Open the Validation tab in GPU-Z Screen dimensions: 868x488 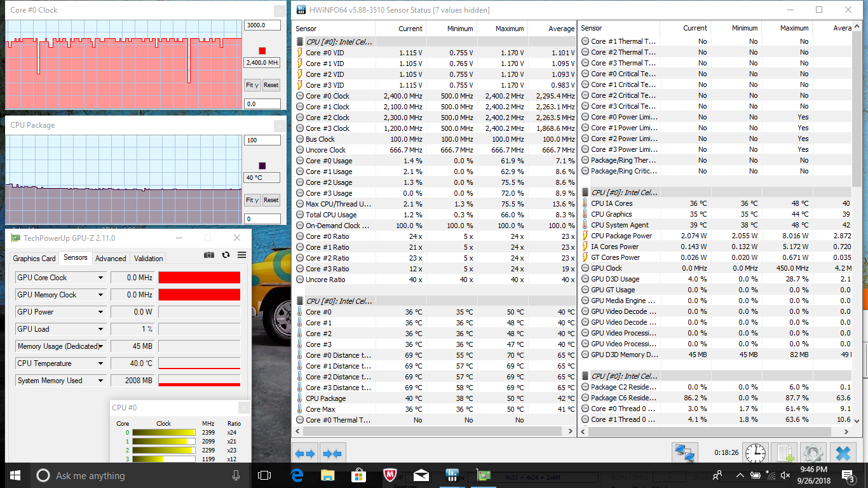149,259
